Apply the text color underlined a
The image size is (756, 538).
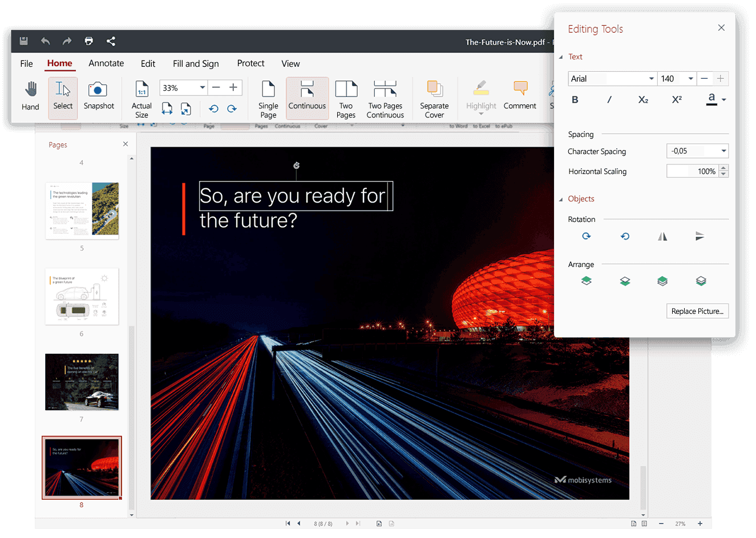point(711,99)
